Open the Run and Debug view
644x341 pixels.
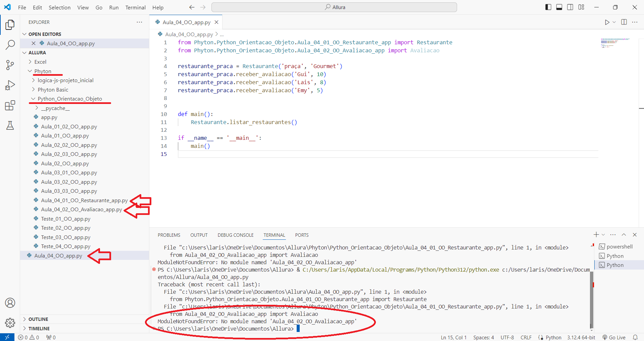pos(10,85)
